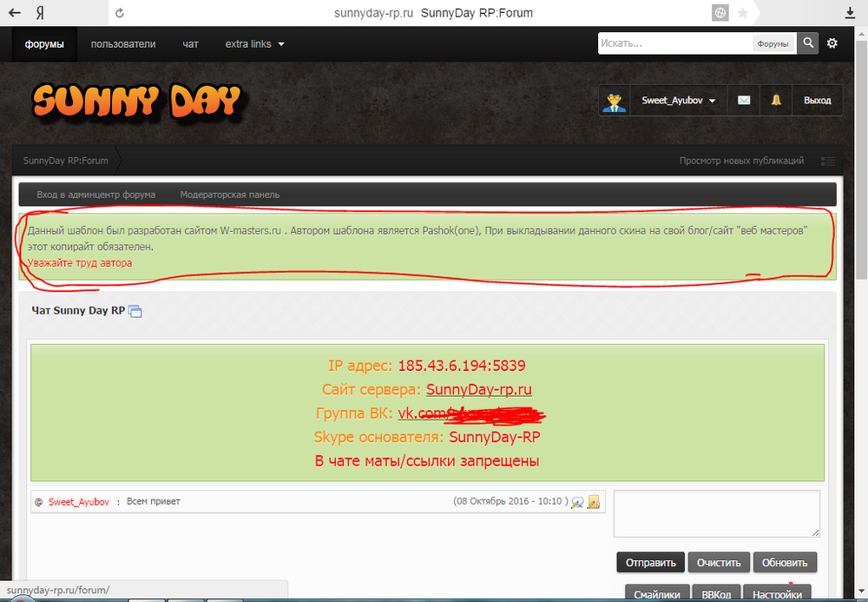The width and height of the screenshot is (868, 602).
Task: Toggle the view mode icon near breadcrumbs
Action: pyautogui.click(x=827, y=161)
